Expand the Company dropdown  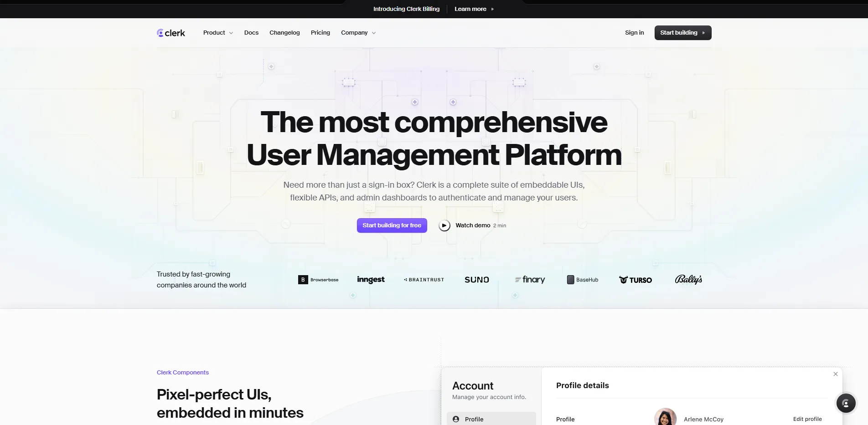pyautogui.click(x=358, y=32)
